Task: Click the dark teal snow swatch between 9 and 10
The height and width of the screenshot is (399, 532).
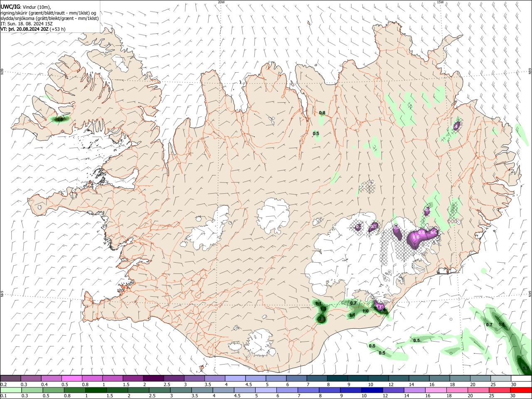Action: pyautogui.click(x=357, y=378)
